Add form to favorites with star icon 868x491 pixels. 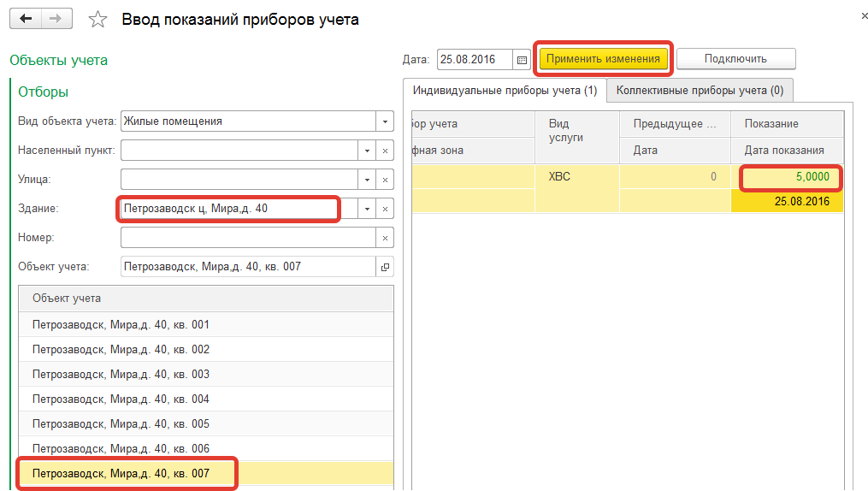[x=98, y=19]
